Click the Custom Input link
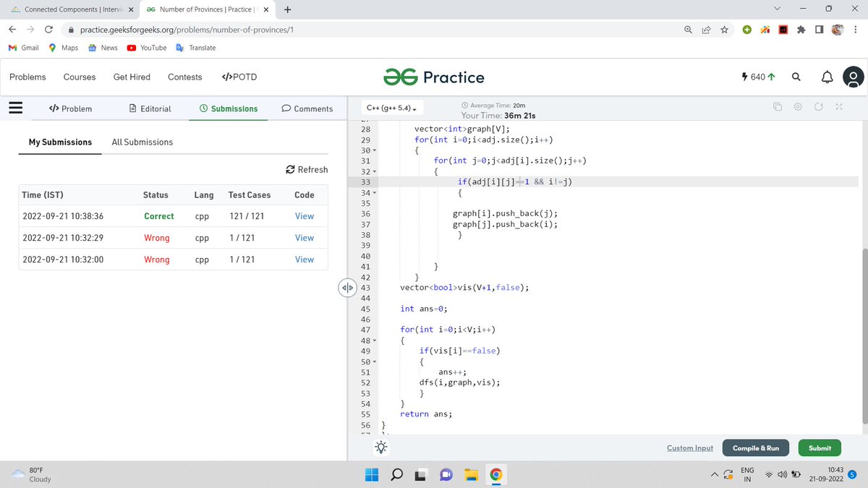Screen dimensions: 868x488 coord(690,448)
